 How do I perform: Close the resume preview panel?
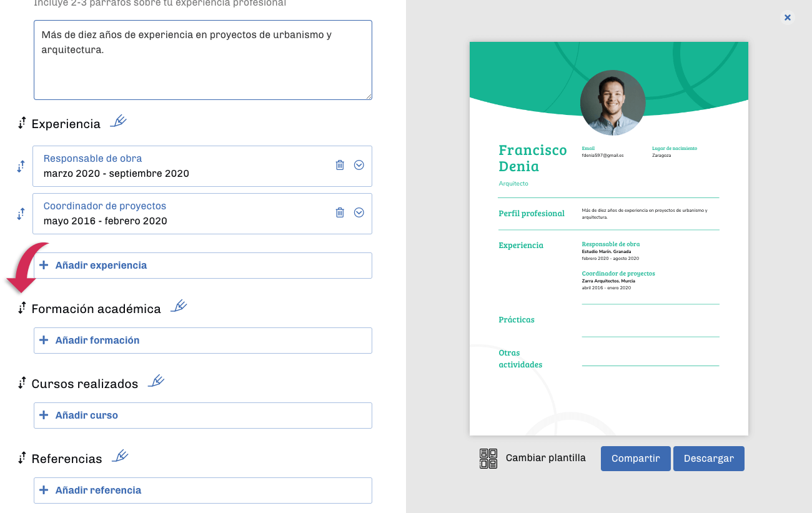[x=788, y=17]
